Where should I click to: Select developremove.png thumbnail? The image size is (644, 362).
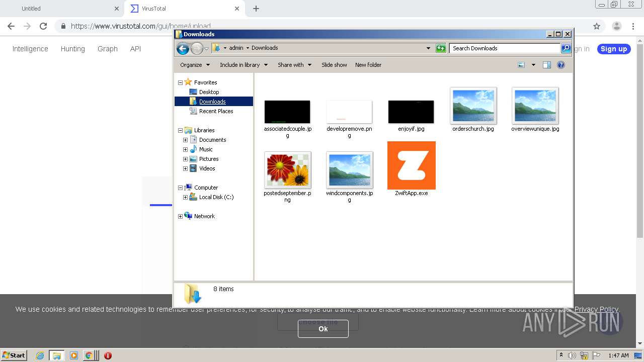point(349,112)
